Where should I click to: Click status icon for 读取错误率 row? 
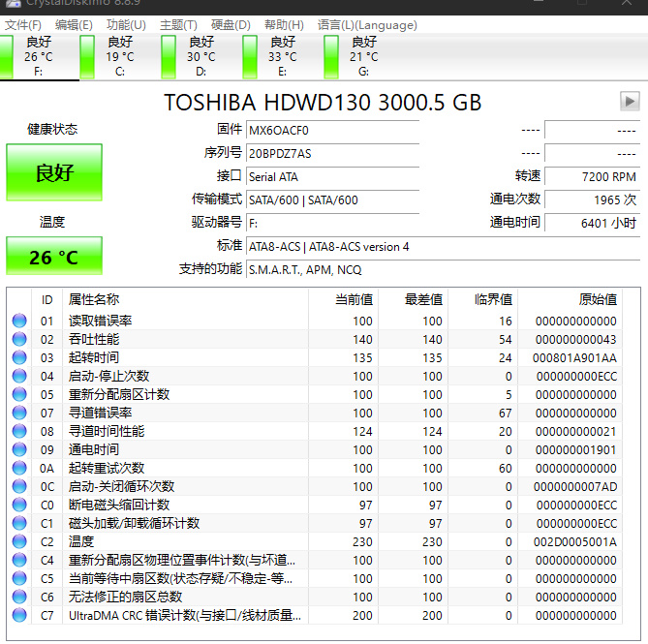pyautogui.click(x=19, y=321)
